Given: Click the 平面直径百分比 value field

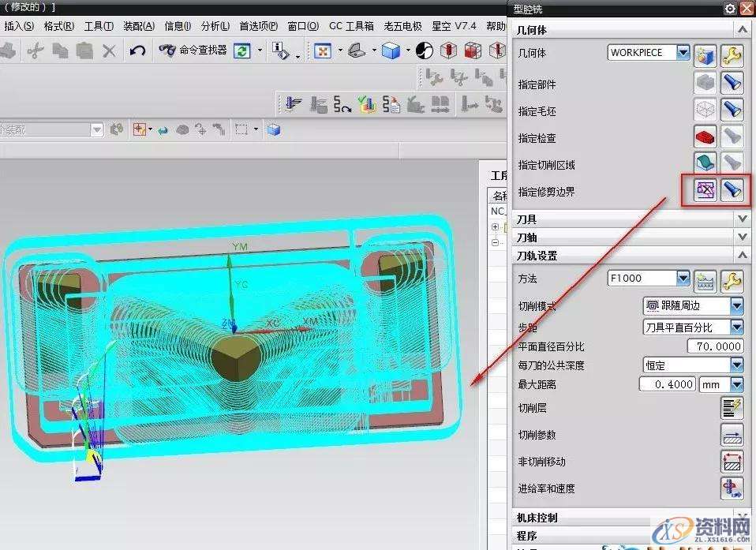Looking at the screenshot, I should 714,346.
